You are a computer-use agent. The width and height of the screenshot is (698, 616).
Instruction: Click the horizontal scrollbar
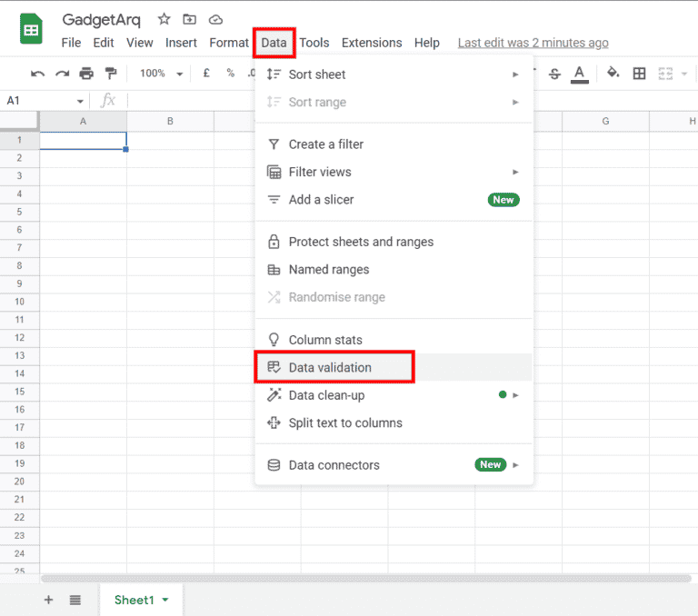[366, 579]
